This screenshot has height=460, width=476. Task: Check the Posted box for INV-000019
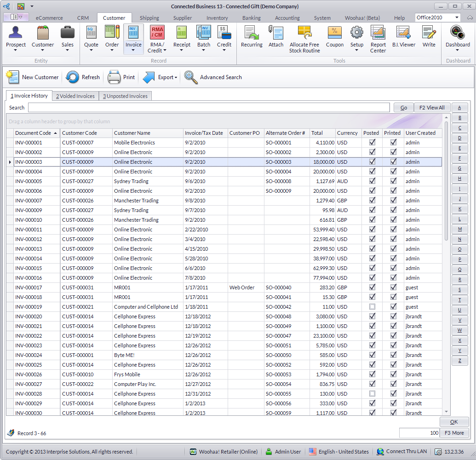click(372, 307)
